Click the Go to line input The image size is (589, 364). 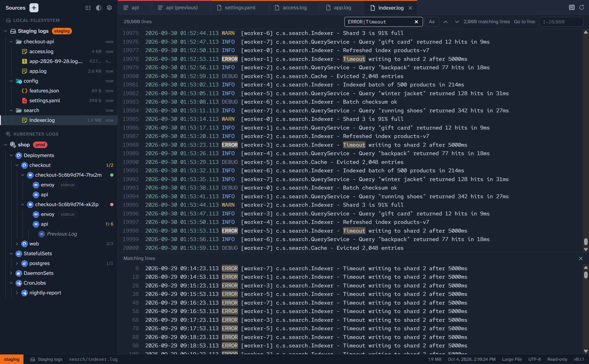561,22
